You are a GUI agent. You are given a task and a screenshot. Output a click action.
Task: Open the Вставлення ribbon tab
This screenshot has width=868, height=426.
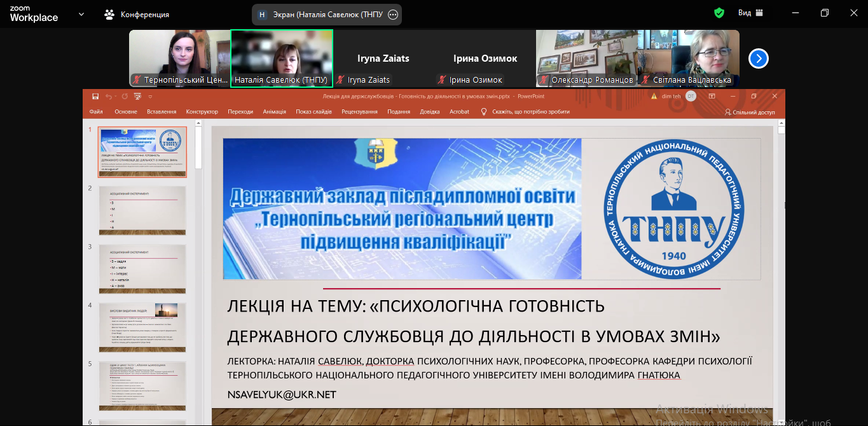[162, 112]
